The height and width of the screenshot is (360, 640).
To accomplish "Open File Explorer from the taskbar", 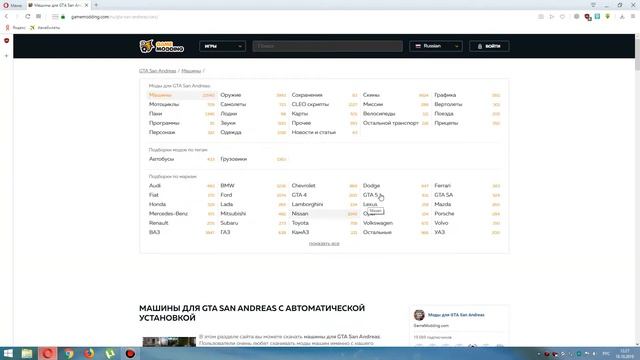I will (x=27, y=353).
